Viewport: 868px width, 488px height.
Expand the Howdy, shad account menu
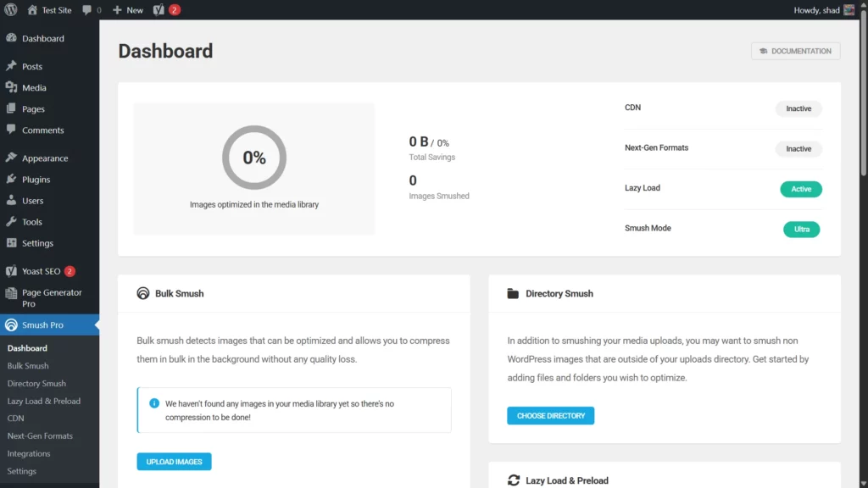click(x=816, y=10)
